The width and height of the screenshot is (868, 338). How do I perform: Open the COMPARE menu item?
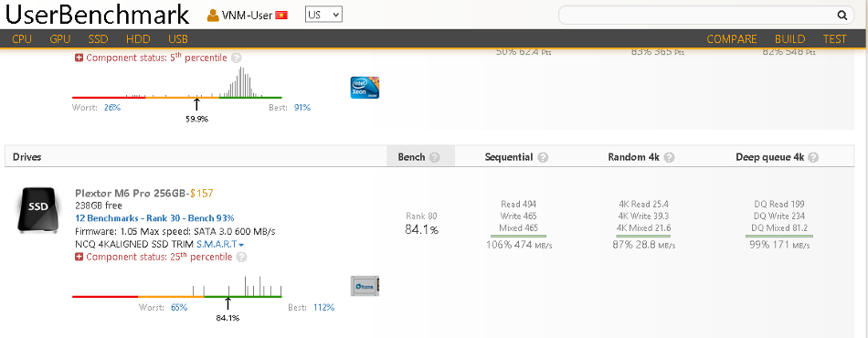pyautogui.click(x=732, y=39)
